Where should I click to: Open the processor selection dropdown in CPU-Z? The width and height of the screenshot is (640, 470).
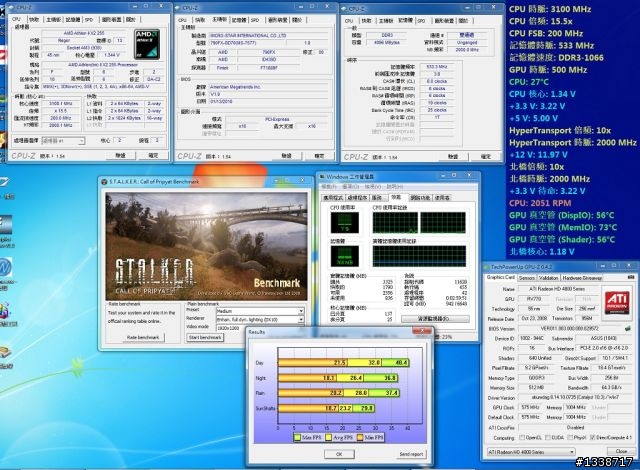pyautogui.click(x=63, y=141)
